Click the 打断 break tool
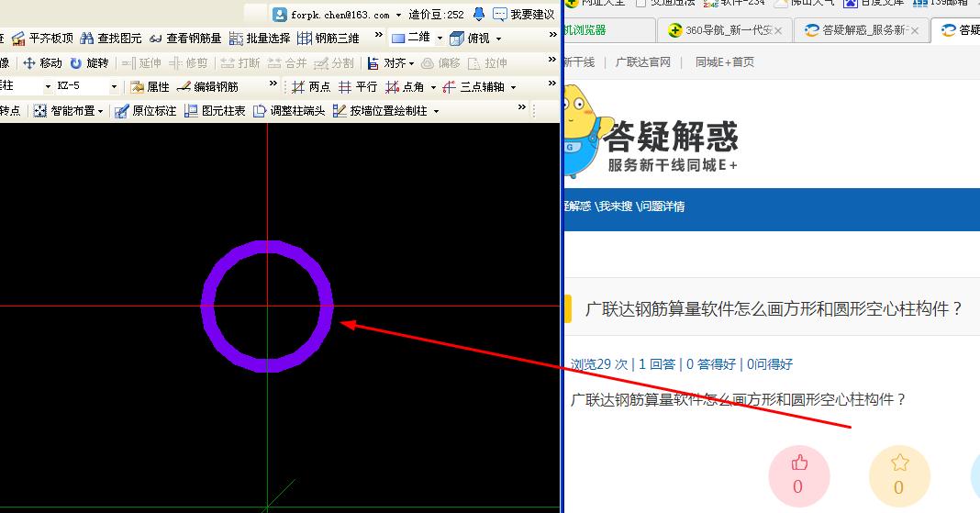 tap(240, 63)
